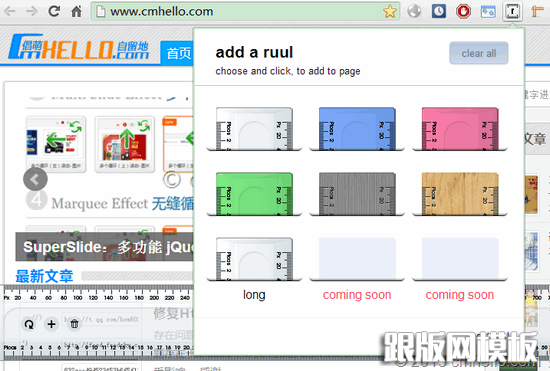Add the pink ruler to page
550x371 pixels.
[x=460, y=129]
